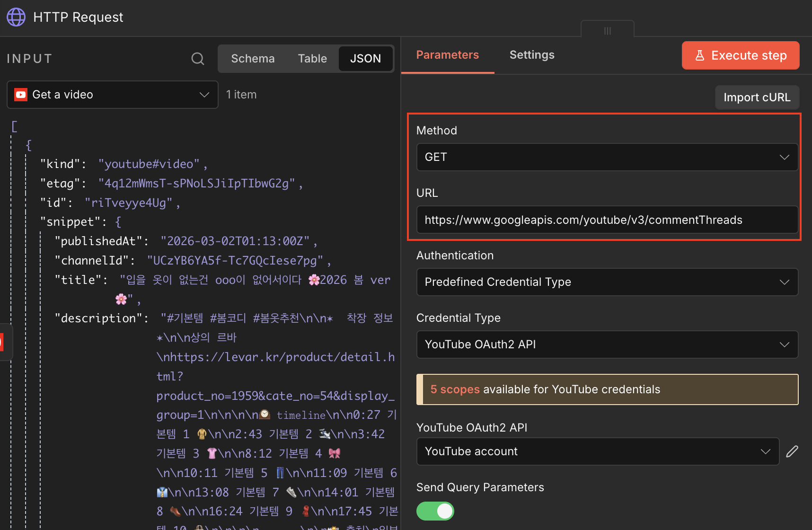Select the JSON view tab
Viewport: 812px width, 530px height.
365,59
